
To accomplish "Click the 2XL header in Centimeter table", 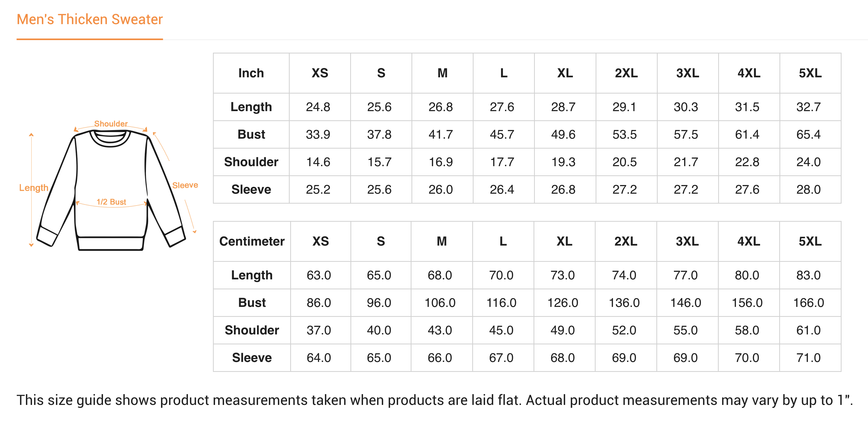I will pyautogui.click(x=626, y=241).
